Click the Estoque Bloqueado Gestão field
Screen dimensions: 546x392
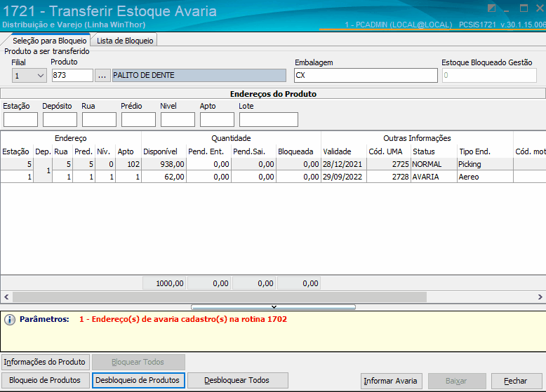pos(489,76)
